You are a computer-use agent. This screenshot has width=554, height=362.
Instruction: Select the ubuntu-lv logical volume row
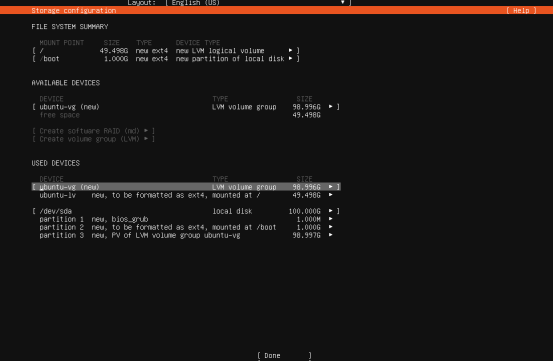point(186,195)
